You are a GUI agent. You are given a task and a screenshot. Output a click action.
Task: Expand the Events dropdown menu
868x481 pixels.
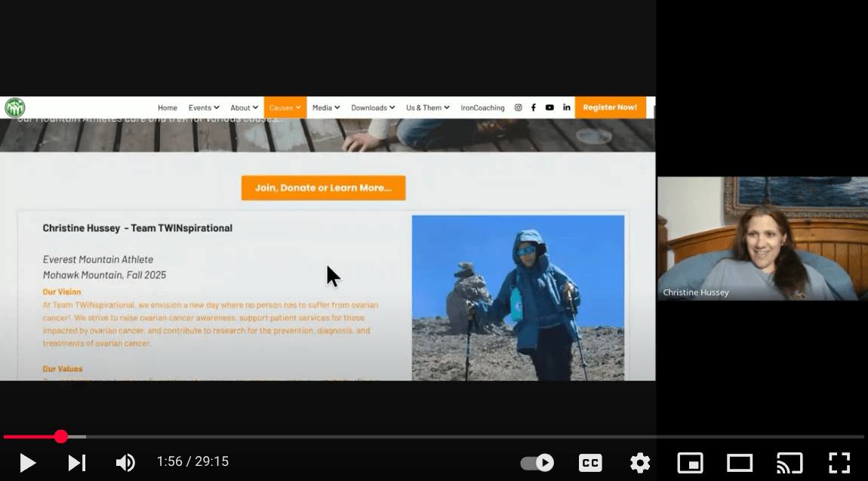[204, 108]
